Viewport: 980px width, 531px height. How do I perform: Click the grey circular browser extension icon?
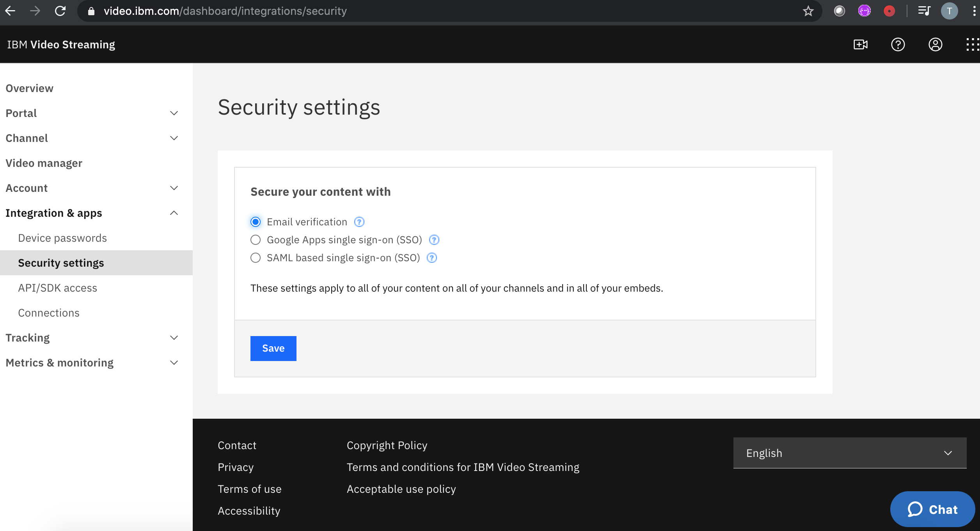coord(840,11)
